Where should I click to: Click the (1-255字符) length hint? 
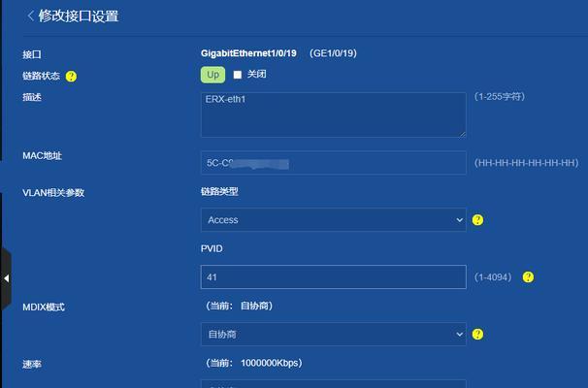coord(499,97)
